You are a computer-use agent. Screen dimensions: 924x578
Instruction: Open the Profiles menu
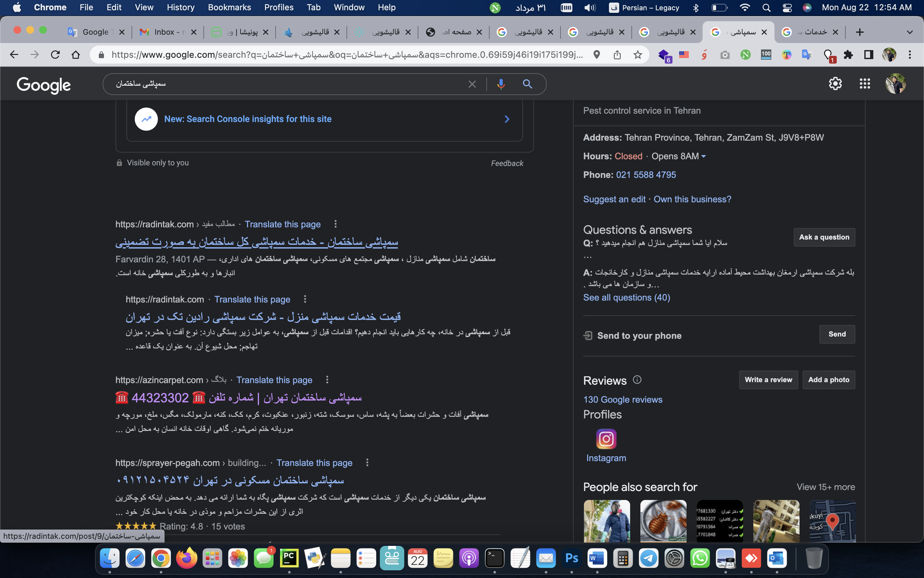[279, 8]
